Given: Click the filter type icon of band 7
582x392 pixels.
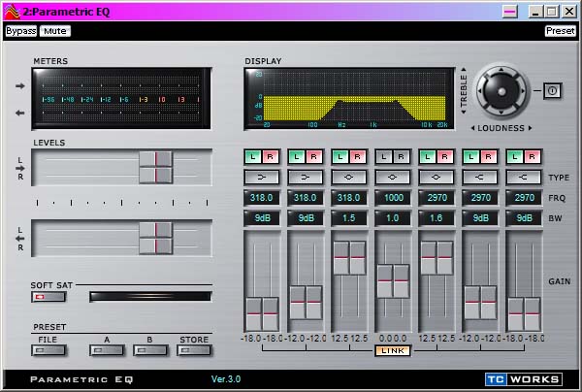Looking at the screenshot, I should (524, 178).
